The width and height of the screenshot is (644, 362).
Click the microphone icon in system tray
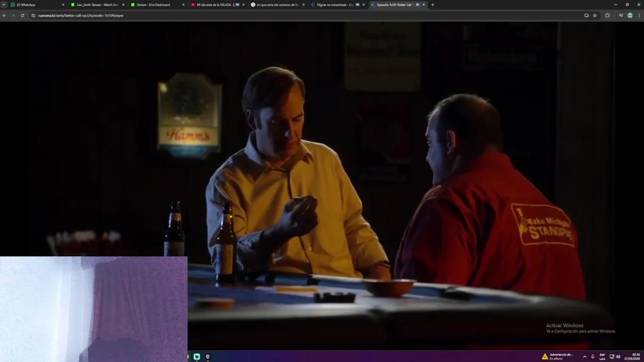tap(593, 356)
